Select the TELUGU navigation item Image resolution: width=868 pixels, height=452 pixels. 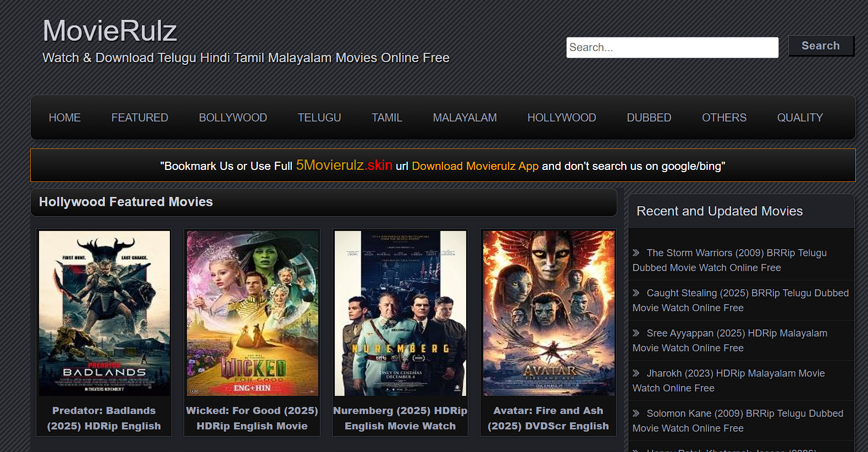319,118
